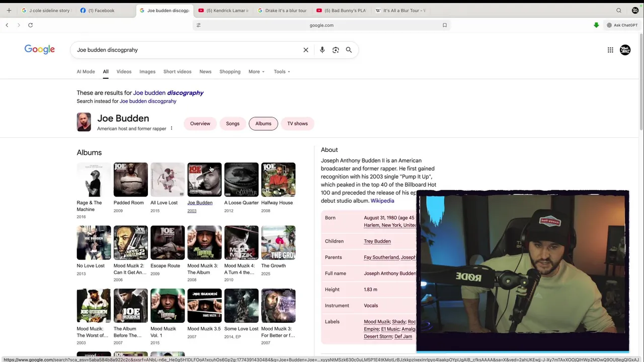Open the Escape Route album cover
Viewport: 644px width, 362px height.
coord(168,242)
